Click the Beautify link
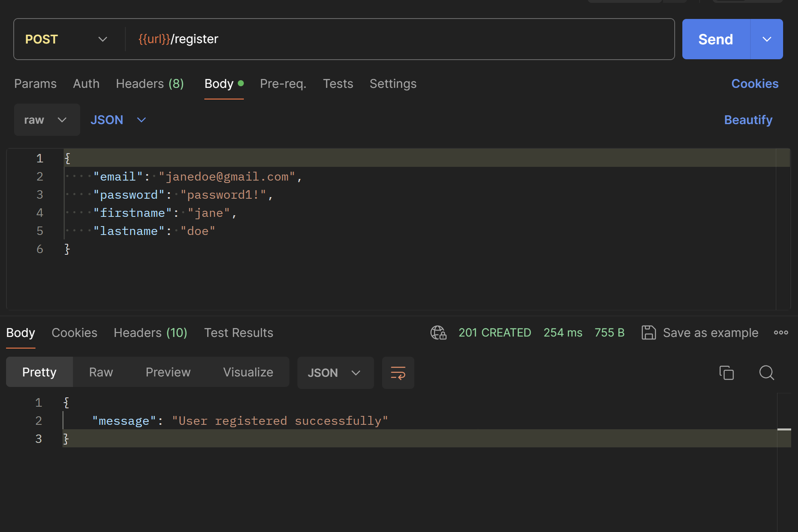 (x=748, y=120)
